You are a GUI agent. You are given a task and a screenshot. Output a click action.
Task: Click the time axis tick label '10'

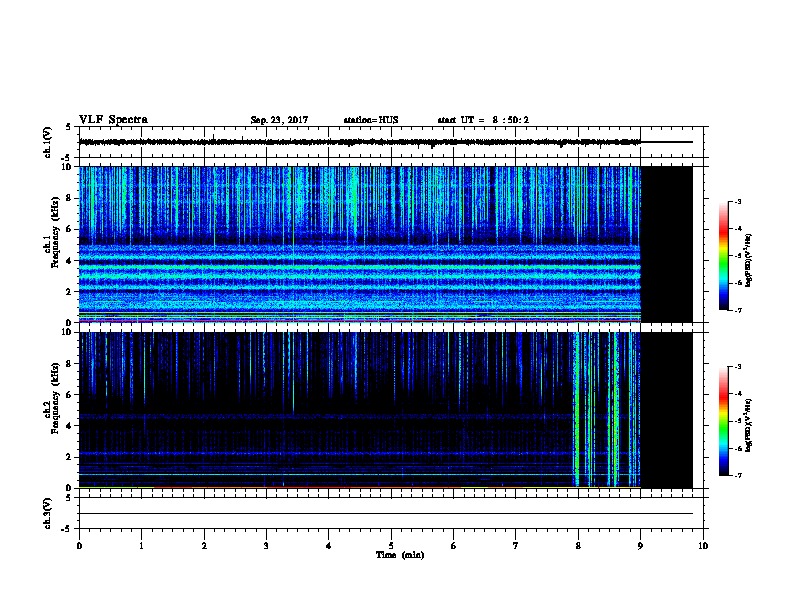point(703,546)
